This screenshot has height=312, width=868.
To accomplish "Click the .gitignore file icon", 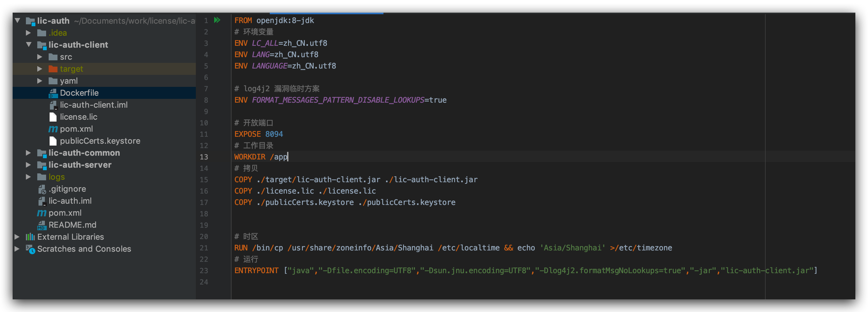I will click(41, 189).
